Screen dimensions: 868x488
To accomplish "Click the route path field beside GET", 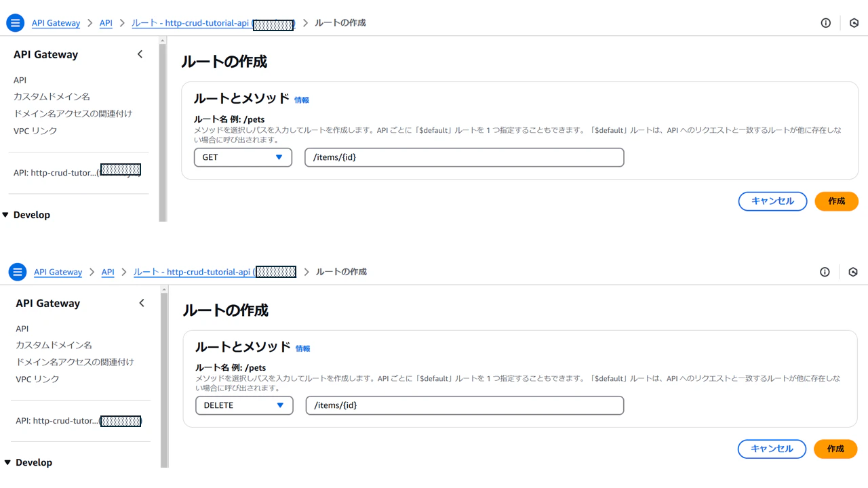I will pos(465,157).
